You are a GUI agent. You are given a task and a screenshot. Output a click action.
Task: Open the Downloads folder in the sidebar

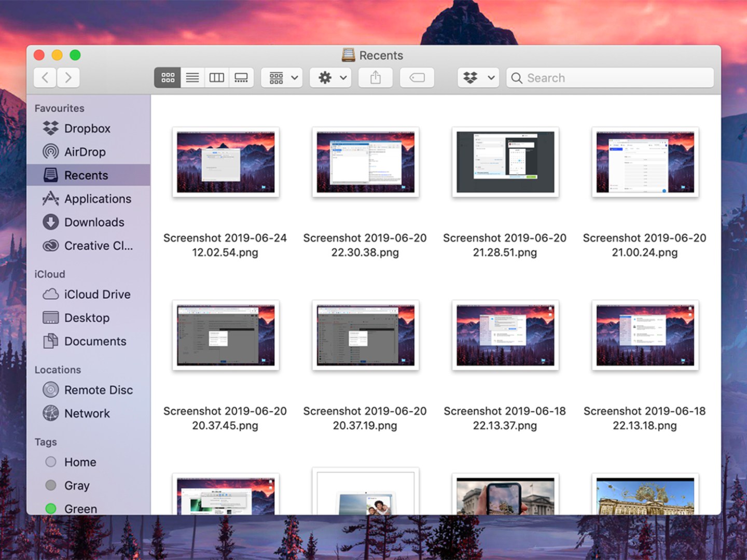pos(94,222)
